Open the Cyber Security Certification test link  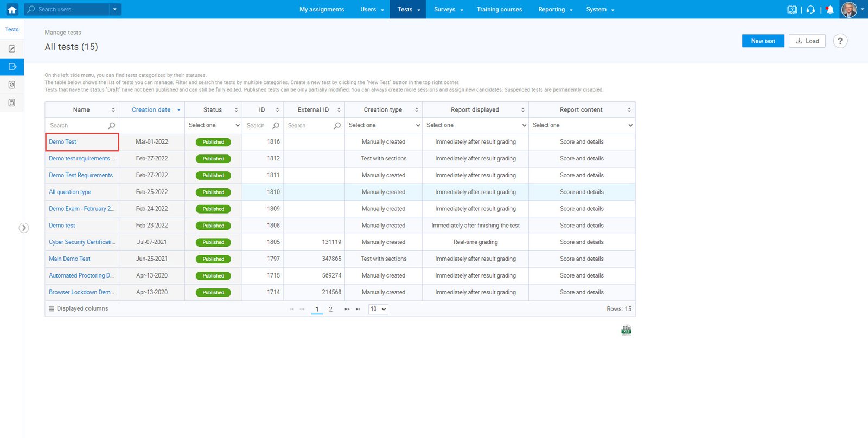81,242
